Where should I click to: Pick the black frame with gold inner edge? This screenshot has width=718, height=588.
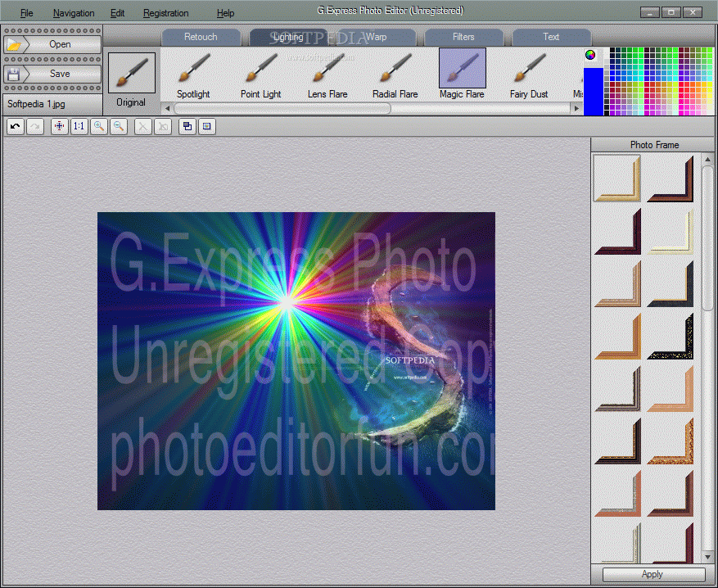pyautogui.click(x=617, y=441)
